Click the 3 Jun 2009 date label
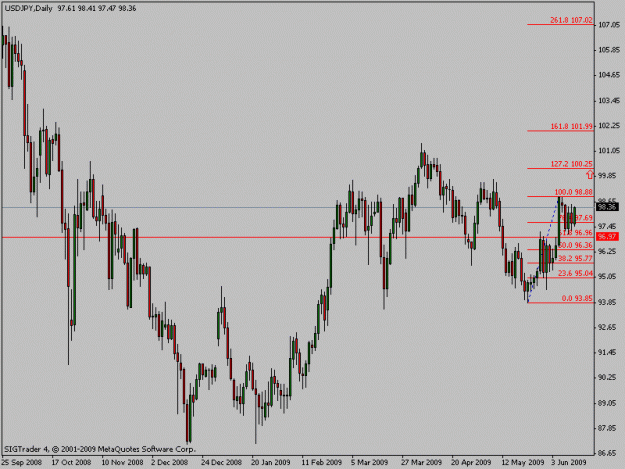Screen dimensions: 625x469 (x=569, y=462)
